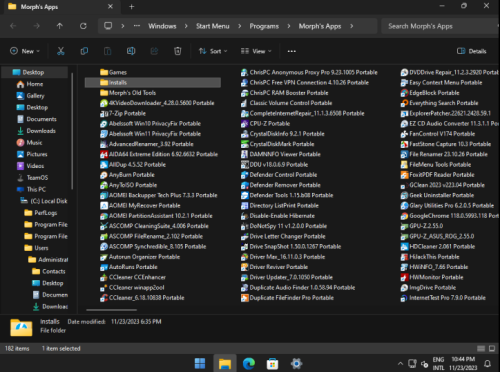
Task: Select Downloads in navigation pane
Action: point(36,131)
